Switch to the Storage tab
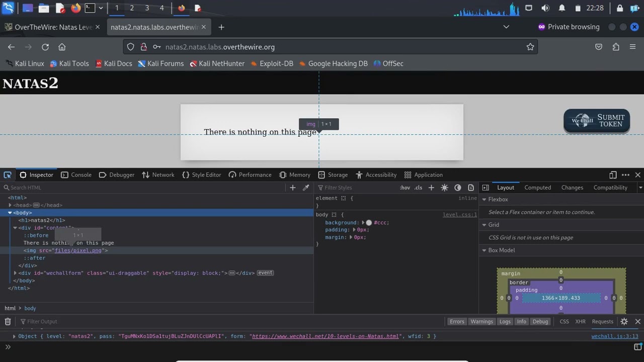Screen dimensions: 644x362 coord(333,175)
